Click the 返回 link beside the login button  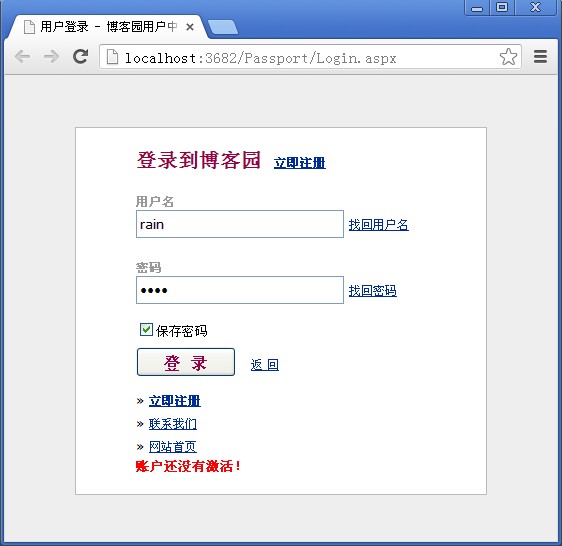pyautogui.click(x=265, y=365)
